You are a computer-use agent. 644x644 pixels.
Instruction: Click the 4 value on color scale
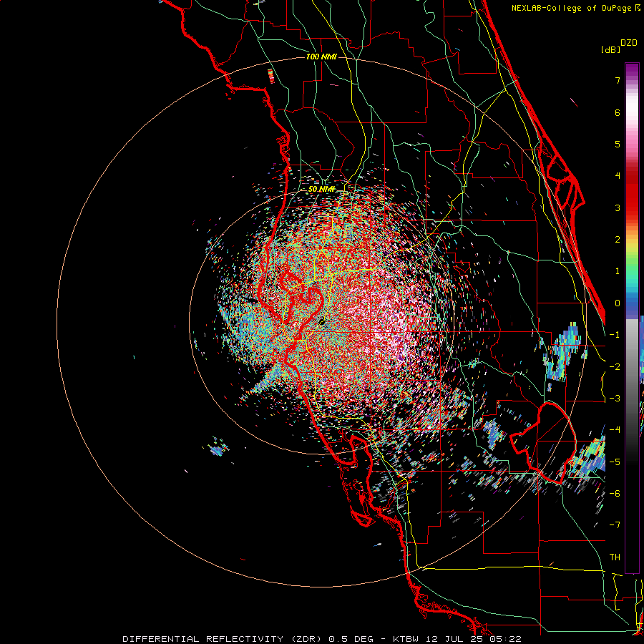pyautogui.click(x=618, y=176)
